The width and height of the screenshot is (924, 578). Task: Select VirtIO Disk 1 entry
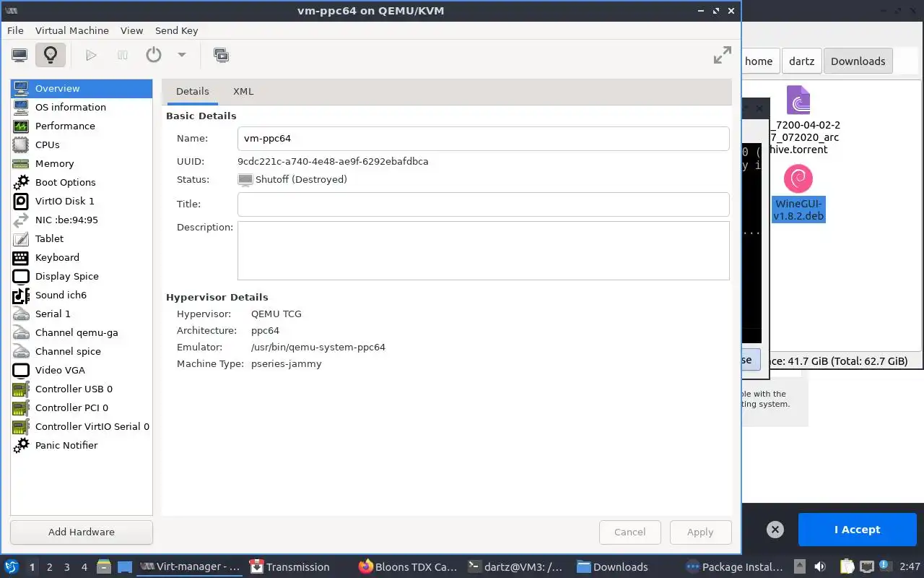click(x=82, y=201)
